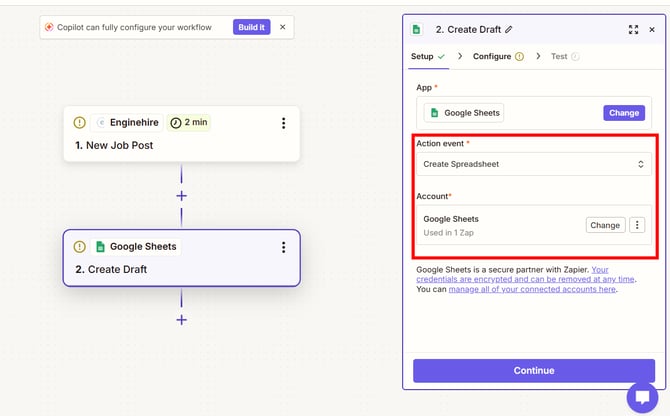Open the Action event dropdown
This screenshot has width=670, height=416.
coord(534,164)
